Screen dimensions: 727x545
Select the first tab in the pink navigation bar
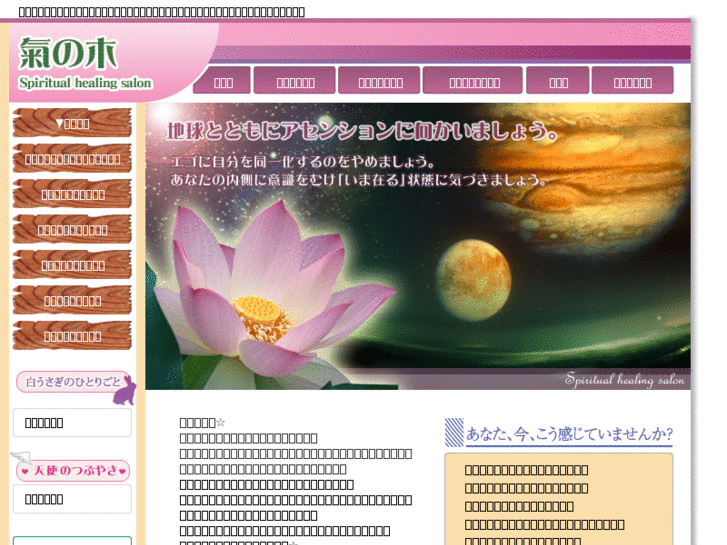coord(222,80)
